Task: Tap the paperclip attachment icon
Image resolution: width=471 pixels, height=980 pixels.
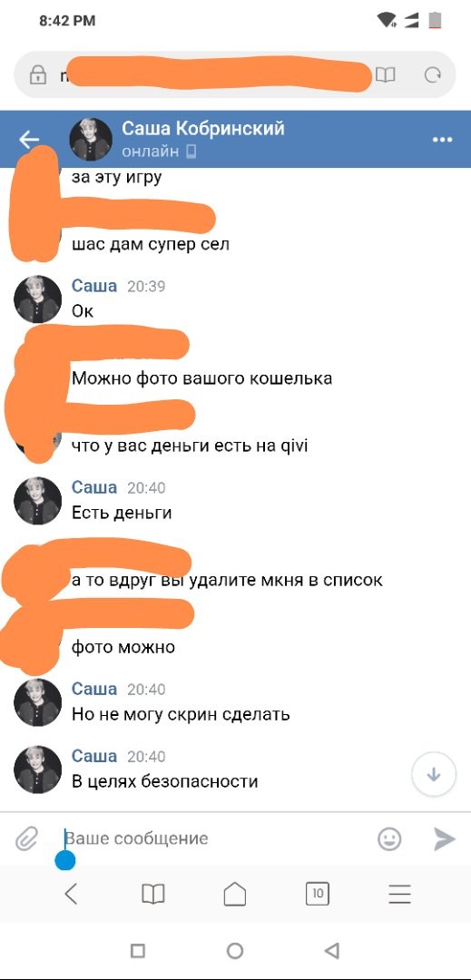Action: [x=27, y=838]
